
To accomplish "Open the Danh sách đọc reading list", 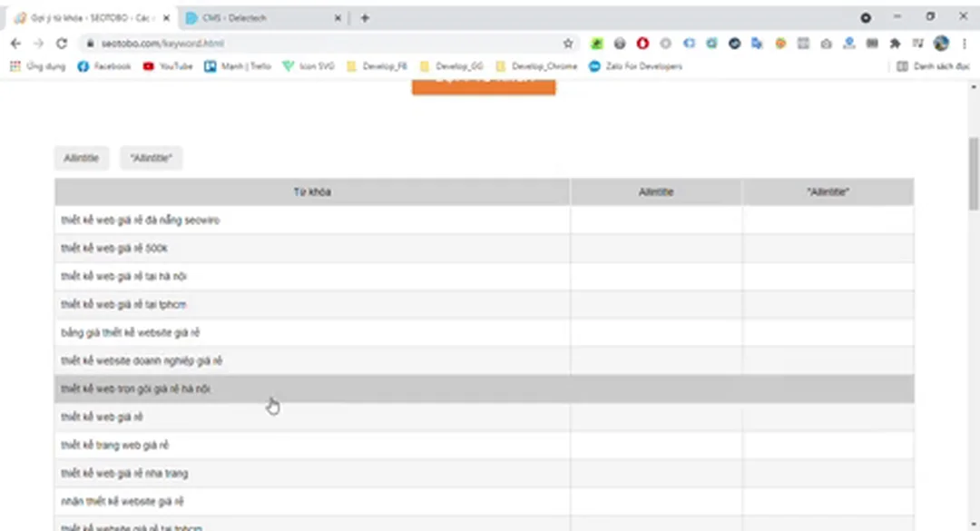I will [933, 66].
